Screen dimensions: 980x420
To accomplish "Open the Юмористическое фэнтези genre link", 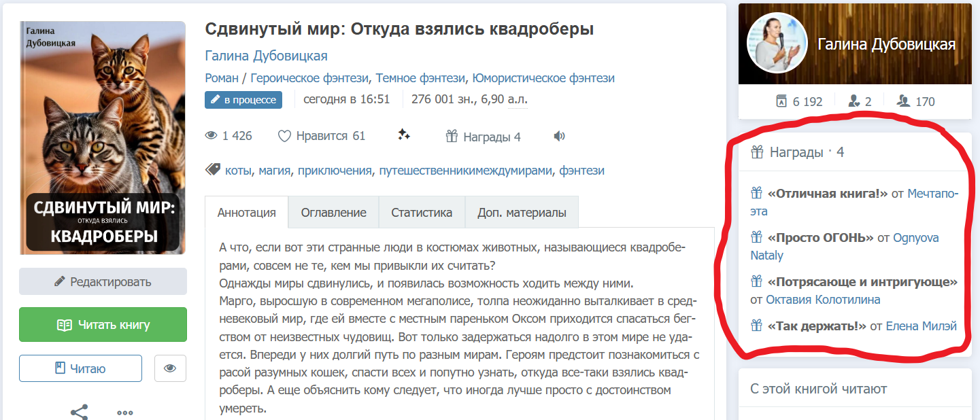I will tap(543, 78).
